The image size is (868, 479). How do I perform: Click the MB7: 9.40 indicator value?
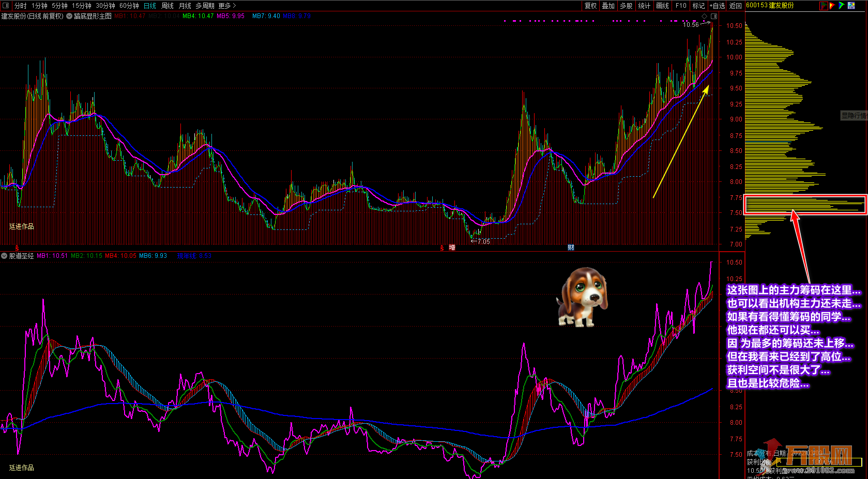tap(266, 16)
